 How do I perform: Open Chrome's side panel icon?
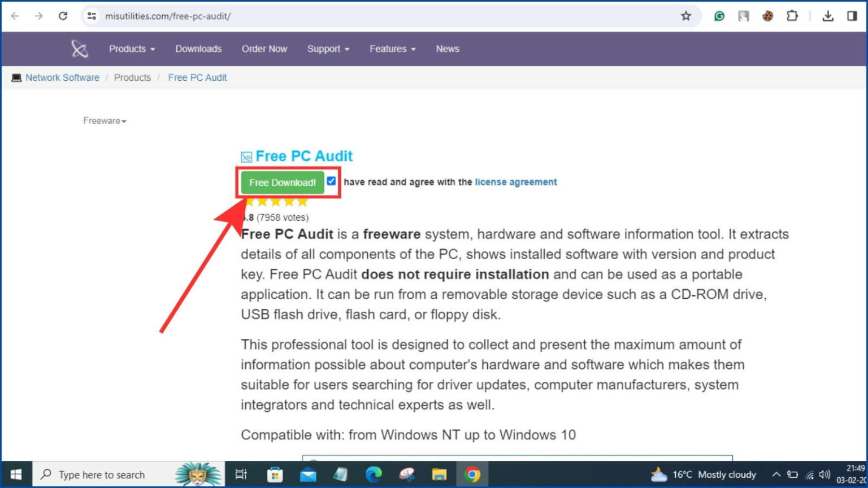pyautogui.click(x=853, y=16)
